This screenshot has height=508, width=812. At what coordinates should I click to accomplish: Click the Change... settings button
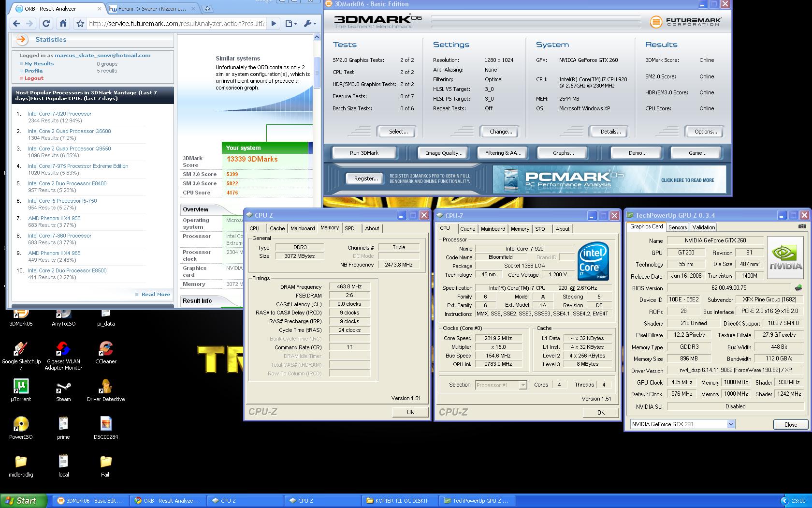point(501,132)
